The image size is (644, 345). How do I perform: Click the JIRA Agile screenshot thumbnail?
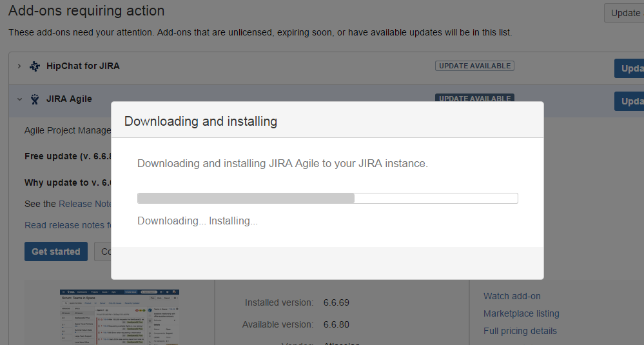[x=119, y=317]
